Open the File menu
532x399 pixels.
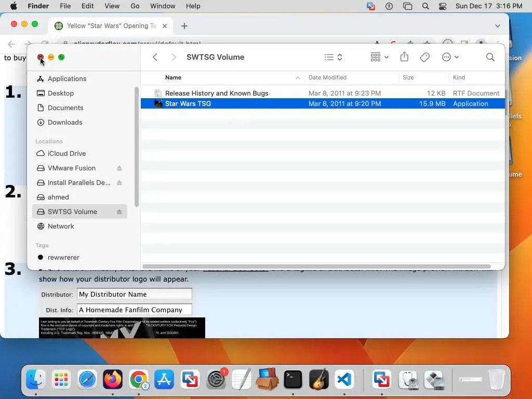tap(65, 6)
